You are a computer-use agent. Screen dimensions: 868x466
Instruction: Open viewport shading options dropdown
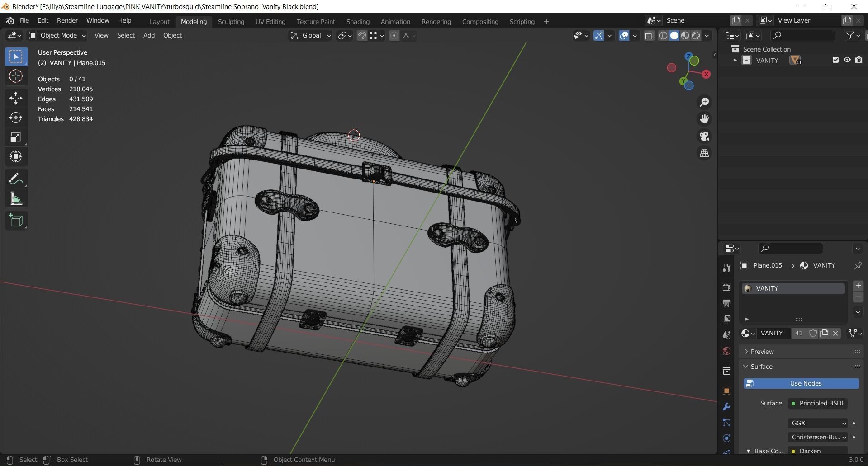click(x=707, y=35)
